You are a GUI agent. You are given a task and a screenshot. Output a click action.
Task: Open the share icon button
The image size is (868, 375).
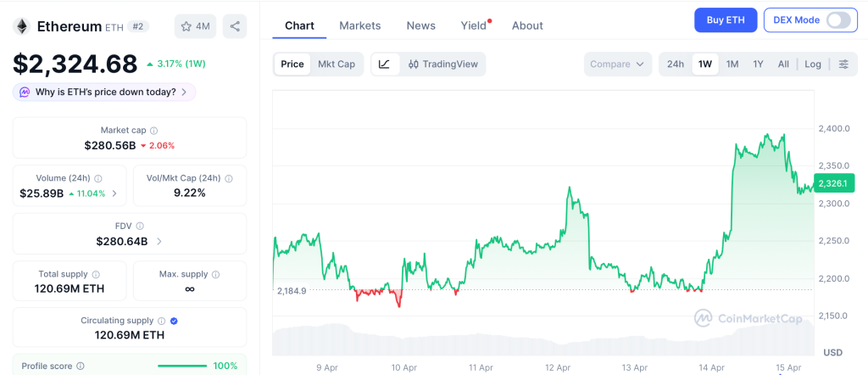[x=235, y=26]
